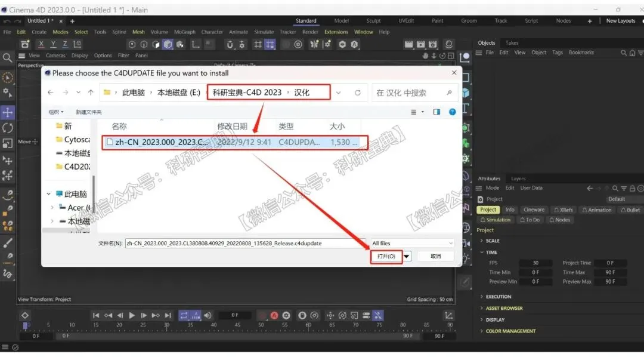Screen dimensions: 644x357
Task: Open the search magnifier in left toolbar
Action: [x=7, y=58]
